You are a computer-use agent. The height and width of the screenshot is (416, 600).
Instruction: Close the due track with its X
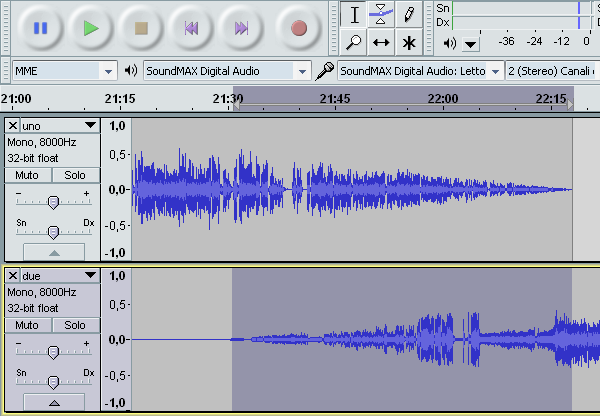click(12, 275)
